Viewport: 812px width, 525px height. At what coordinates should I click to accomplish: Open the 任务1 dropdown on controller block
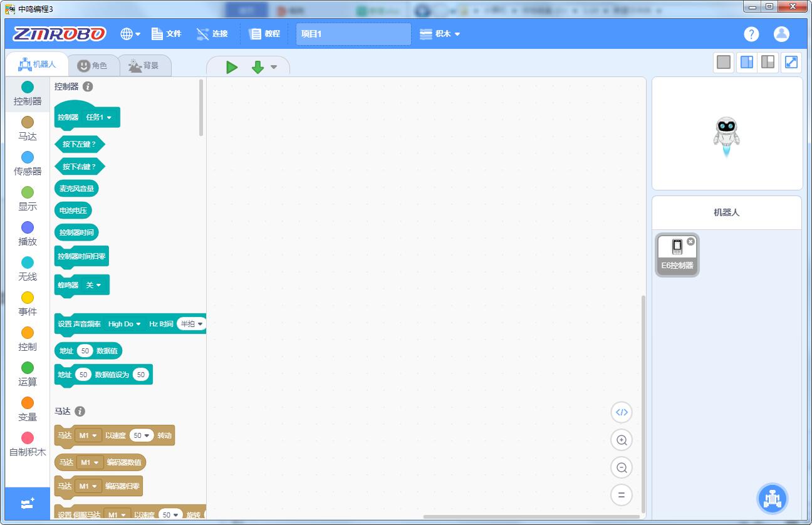tap(99, 117)
